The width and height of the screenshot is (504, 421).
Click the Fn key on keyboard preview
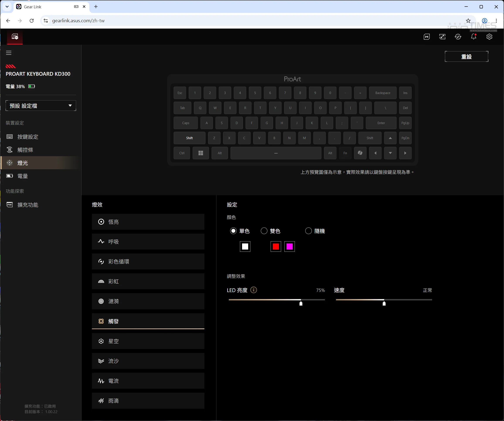pyautogui.click(x=345, y=153)
